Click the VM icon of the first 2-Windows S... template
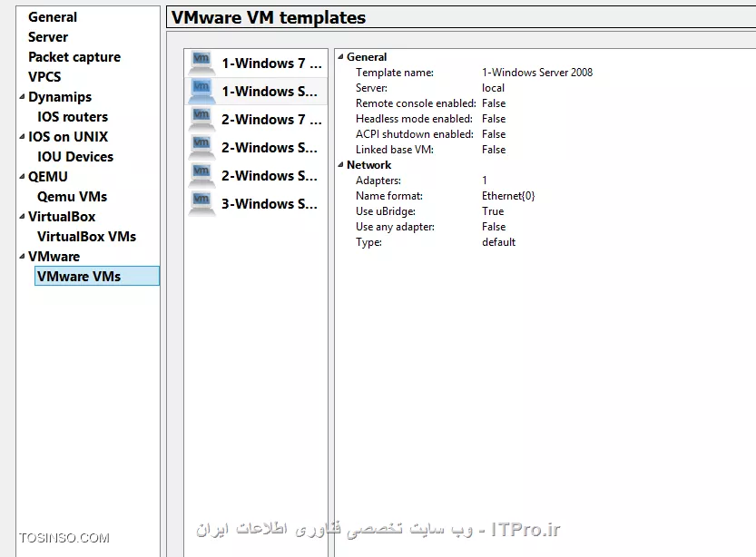This screenshot has height=557, width=756. coord(201,147)
